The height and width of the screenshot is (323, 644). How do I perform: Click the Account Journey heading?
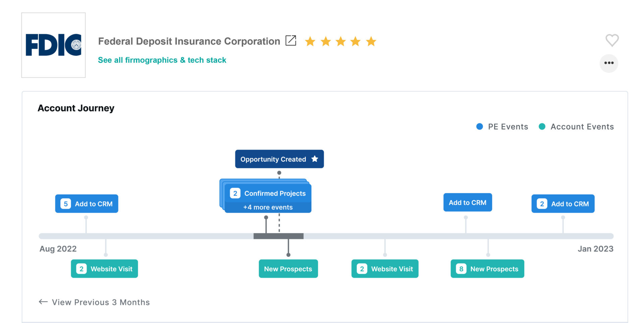pyautogui.click(x=76, y=108)
